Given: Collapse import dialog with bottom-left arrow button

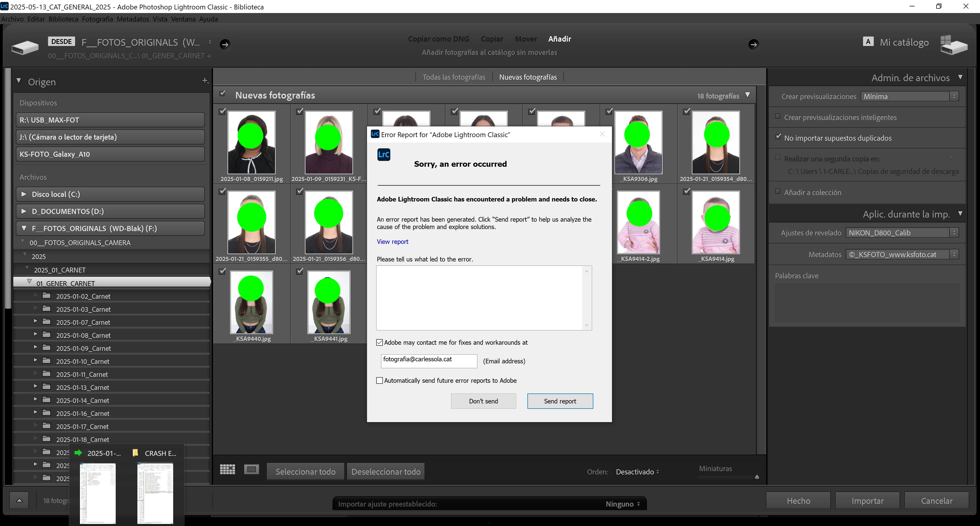Looking at the screenshot, I should point(19,500).
